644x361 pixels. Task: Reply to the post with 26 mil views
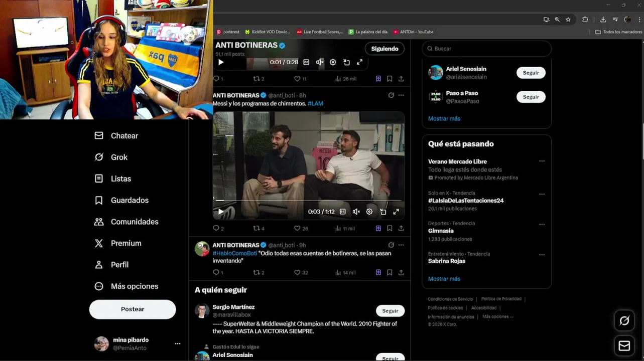tap(218, 79)
